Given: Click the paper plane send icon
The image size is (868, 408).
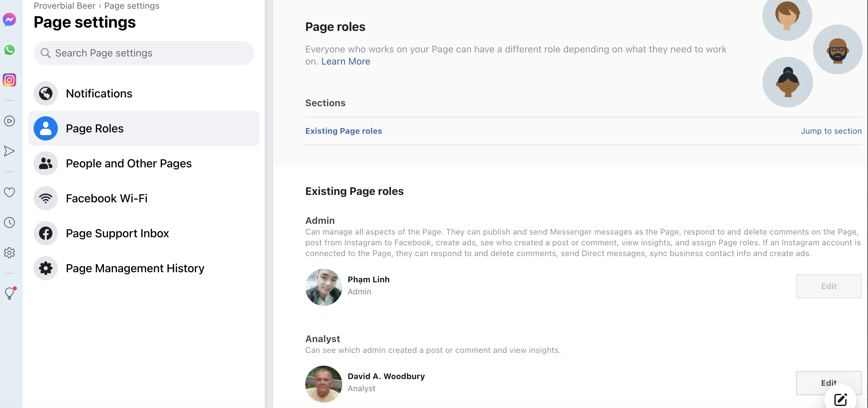Looking at the screenshot, I should point(9,151).
